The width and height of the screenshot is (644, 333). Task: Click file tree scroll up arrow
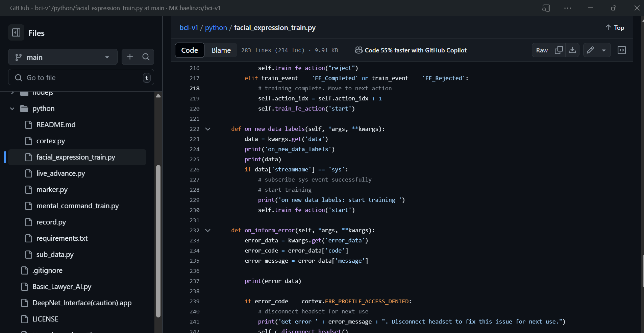click(158, 96)
